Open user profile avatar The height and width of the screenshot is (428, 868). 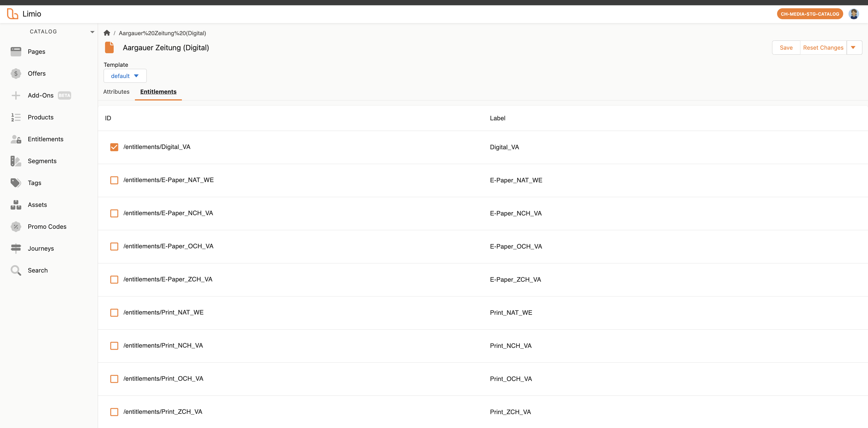(854, 14)
